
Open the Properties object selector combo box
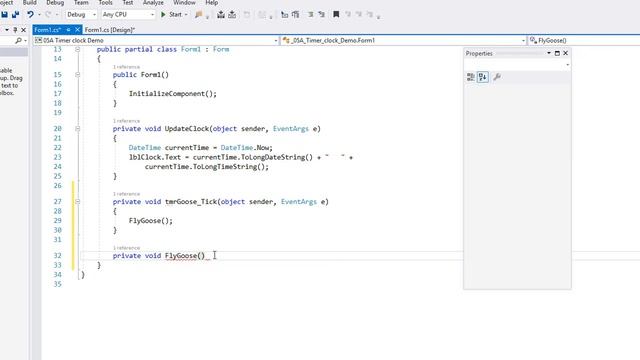(x=517, y=65)
